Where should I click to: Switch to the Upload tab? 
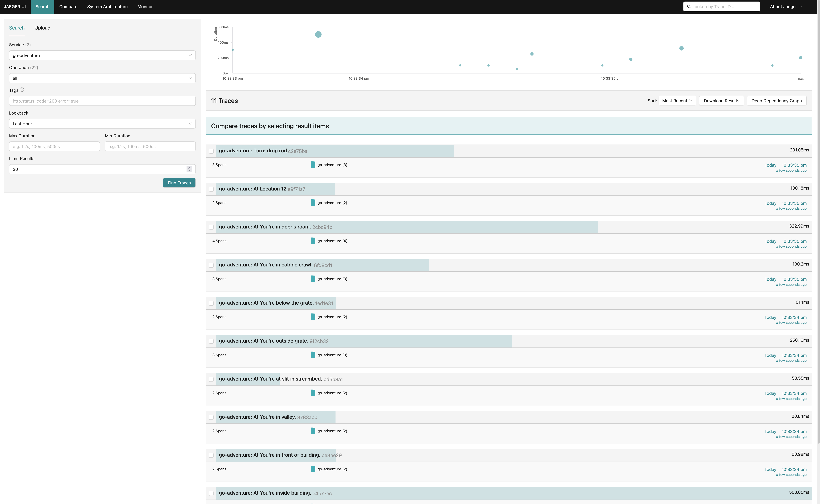[42, 28]
